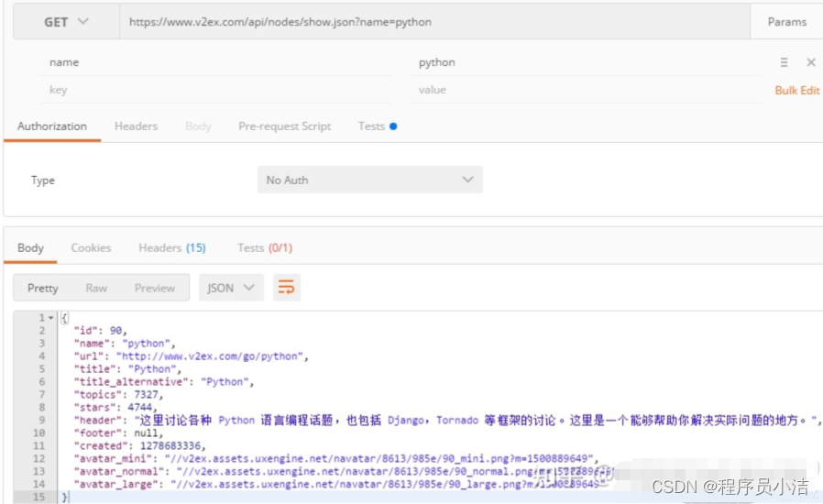Click the "avatar_mini" line
The width and height of the screenshot is (823, 504).
[x=336, y=459]
